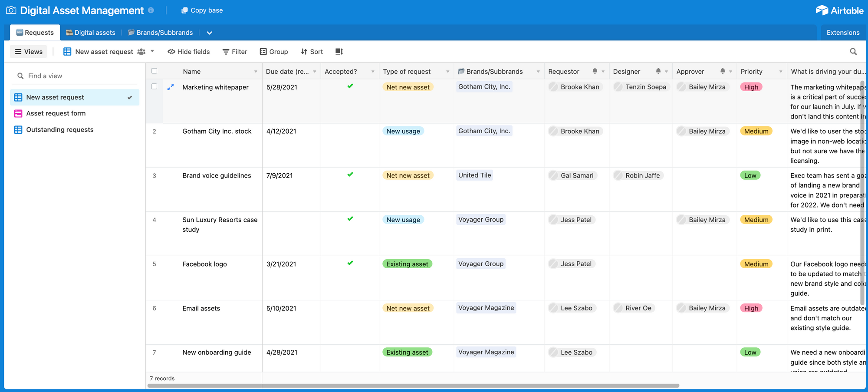Click the bell icon in Approver column header

point(723,71)
